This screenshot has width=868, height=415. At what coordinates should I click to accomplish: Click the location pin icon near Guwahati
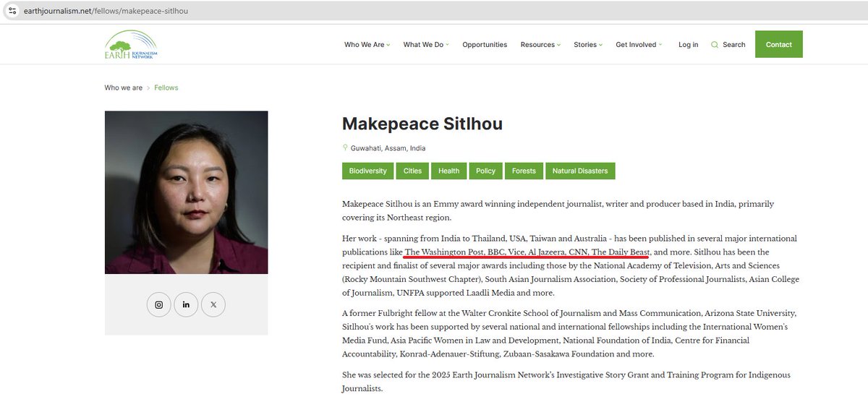point(345,147)
